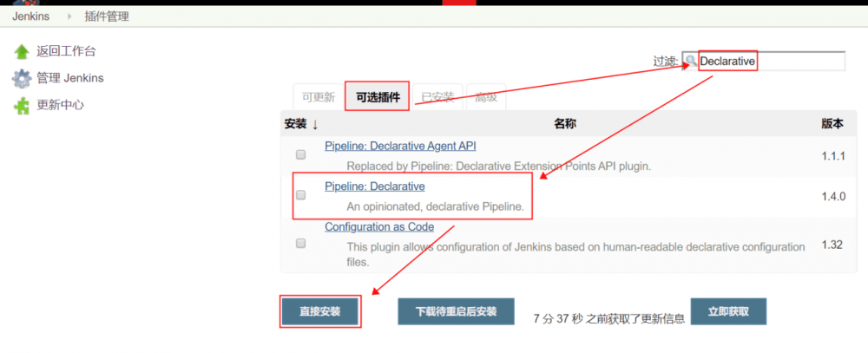Click the 'An opinionated, declarative Pipeline.' description
The height and width of the screenshot is (353, 868).
pyautogui.click(x=435, y=207)
